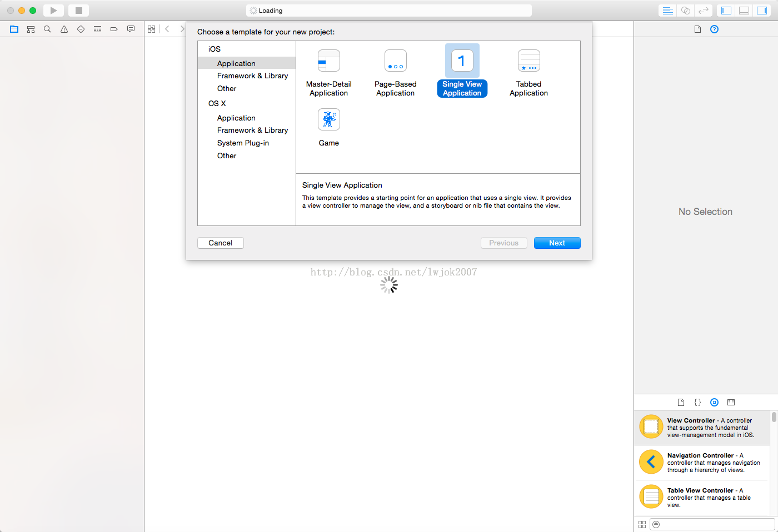Click the iOS section header

click(x=215, y=49)
